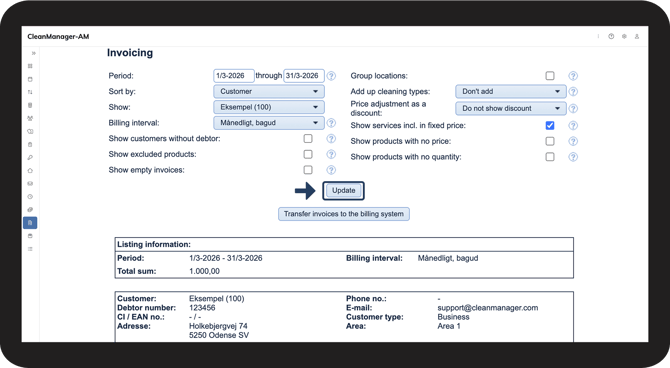Open help for Price adjustment as a discount
The width and height of the screenshot is (670, 368).
(x=573, y=109)
